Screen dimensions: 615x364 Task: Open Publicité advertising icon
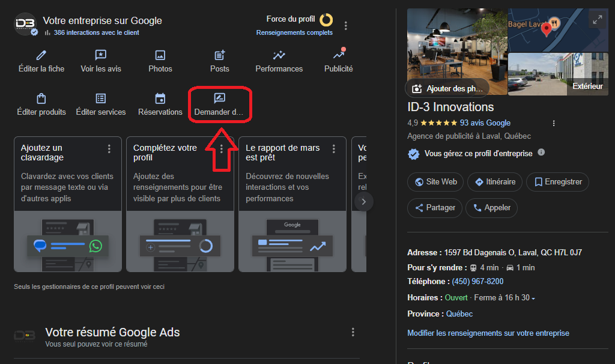click(x=339, y=56)
